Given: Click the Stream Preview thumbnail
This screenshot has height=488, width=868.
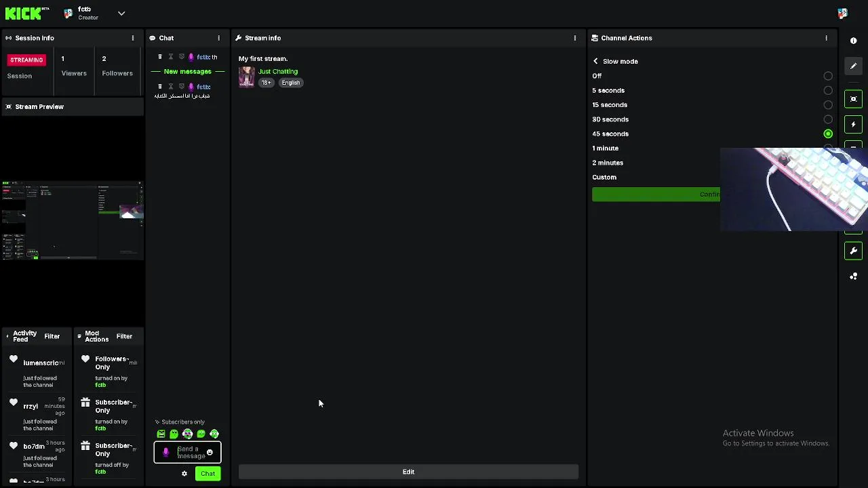Looking at the screenshot, I should [73, 220].
